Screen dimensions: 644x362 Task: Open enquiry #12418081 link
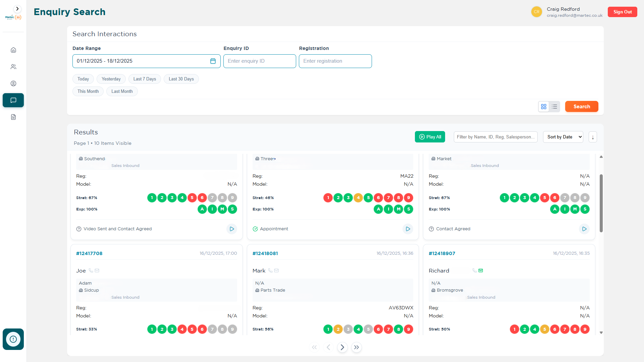tap(265, 253)
